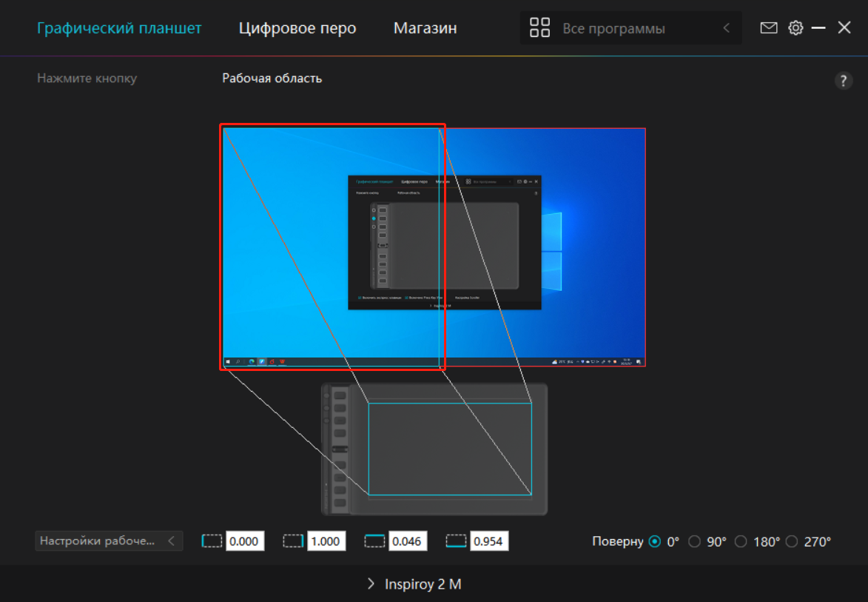Click the 0.046 value input field
The height and width of the screenshot is (602, 868).
coord(407,541)
